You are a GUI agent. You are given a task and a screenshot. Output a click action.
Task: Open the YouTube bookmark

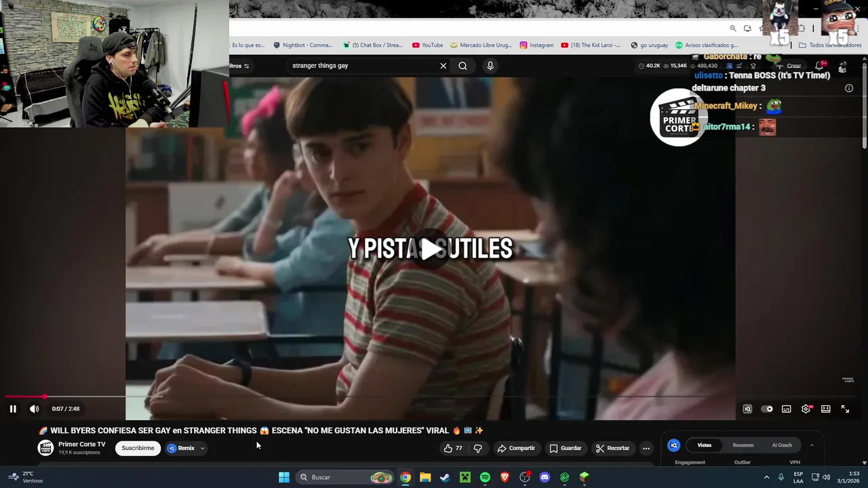point(427,45)
